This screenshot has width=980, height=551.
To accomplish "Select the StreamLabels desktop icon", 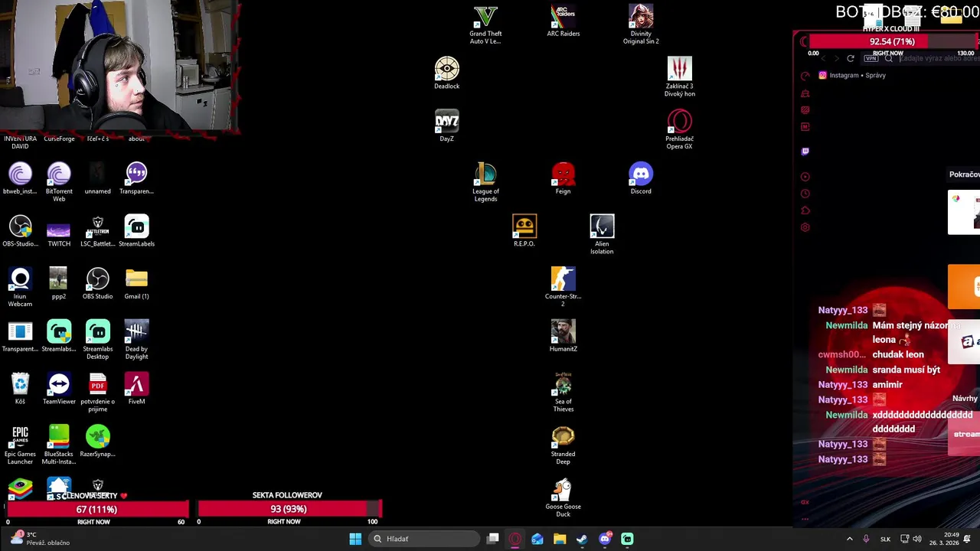I will click(136, 230).
